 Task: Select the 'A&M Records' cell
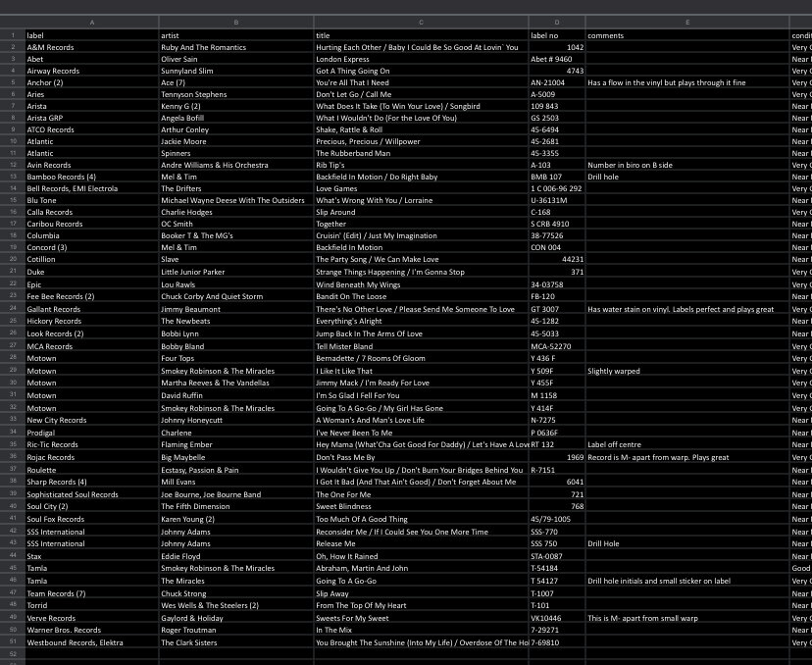click(91, 47)
